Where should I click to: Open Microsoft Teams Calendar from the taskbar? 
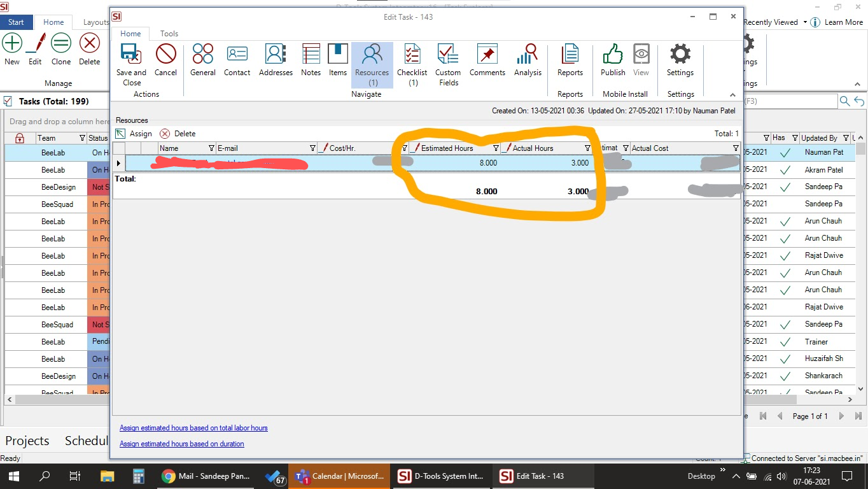[339, 476]
